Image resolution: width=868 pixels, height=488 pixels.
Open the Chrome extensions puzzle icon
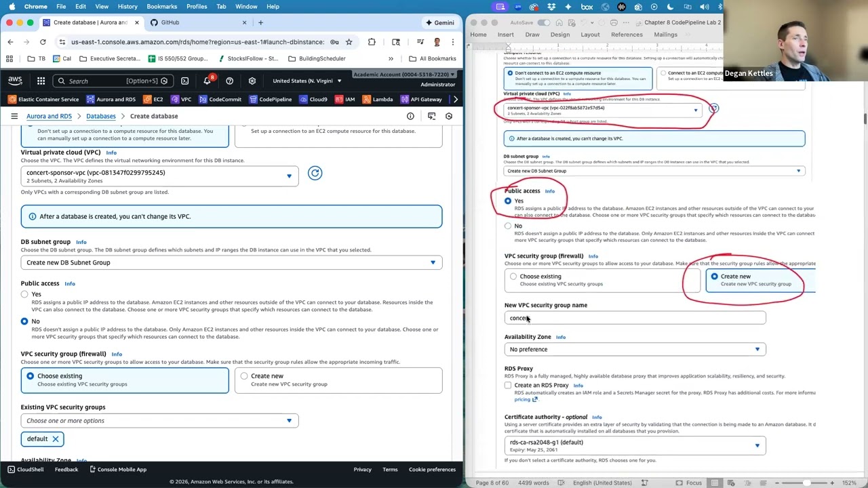[372, 41]
